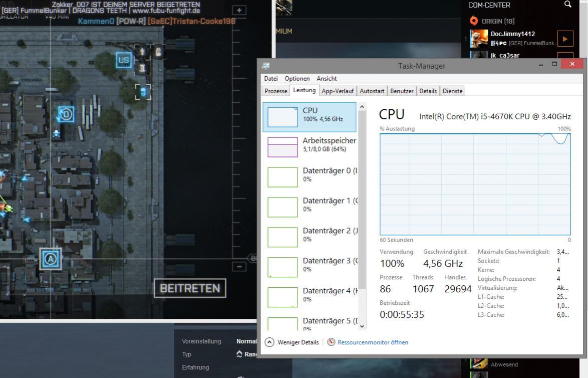
Task: Click the Origin logo in COM-CENTER
Action: coord(474,21)
